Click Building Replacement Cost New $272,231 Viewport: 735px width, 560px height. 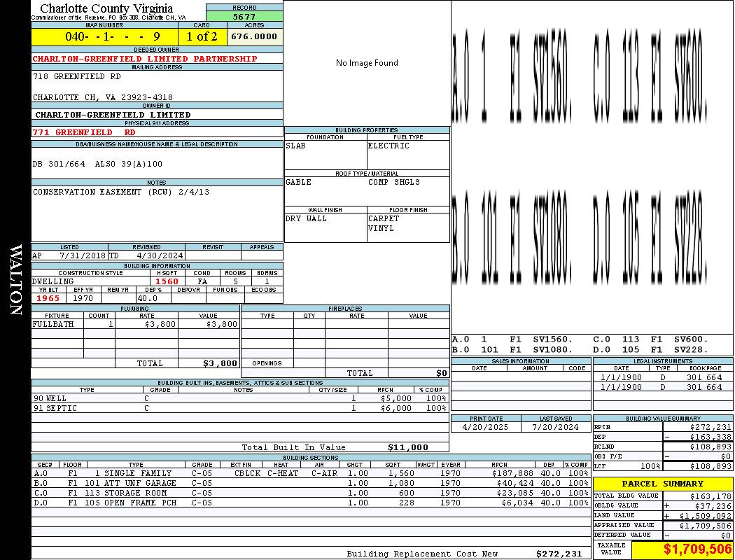point(559,554)
